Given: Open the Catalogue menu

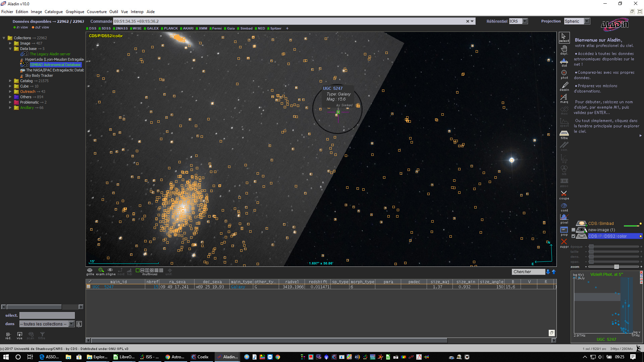Looking at the screenshot, I should [54, 12].
